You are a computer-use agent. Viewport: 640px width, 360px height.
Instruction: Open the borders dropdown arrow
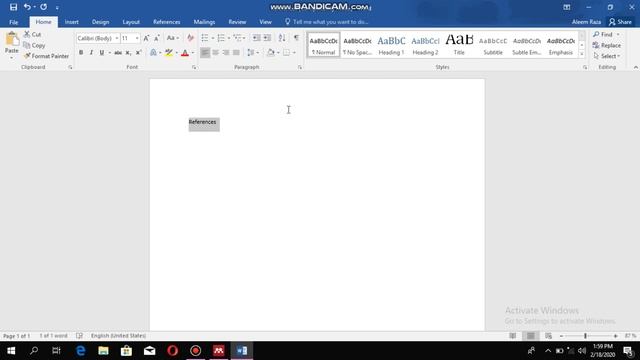point(294,53)
